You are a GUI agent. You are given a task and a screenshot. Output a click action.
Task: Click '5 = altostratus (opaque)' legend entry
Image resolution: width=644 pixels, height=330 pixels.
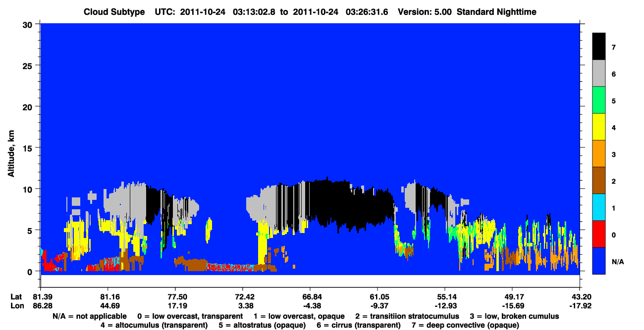point(262,325)
